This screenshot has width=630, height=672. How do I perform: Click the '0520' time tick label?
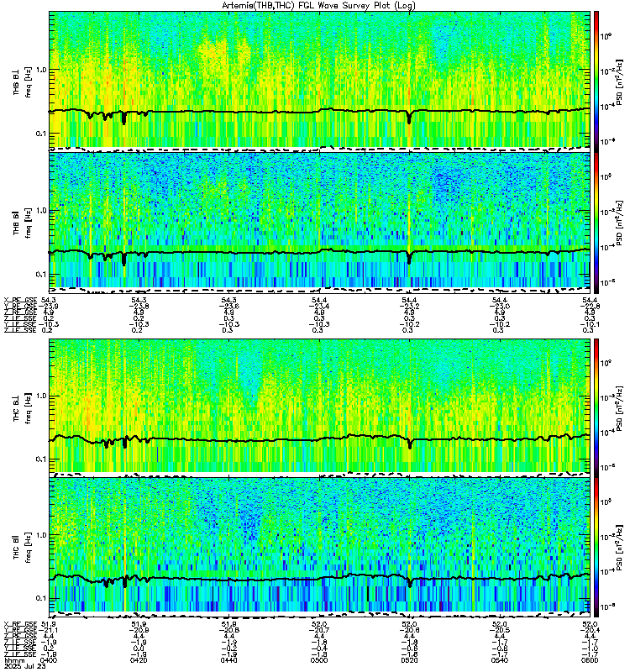pyautogui.click(x=409, y=660)
